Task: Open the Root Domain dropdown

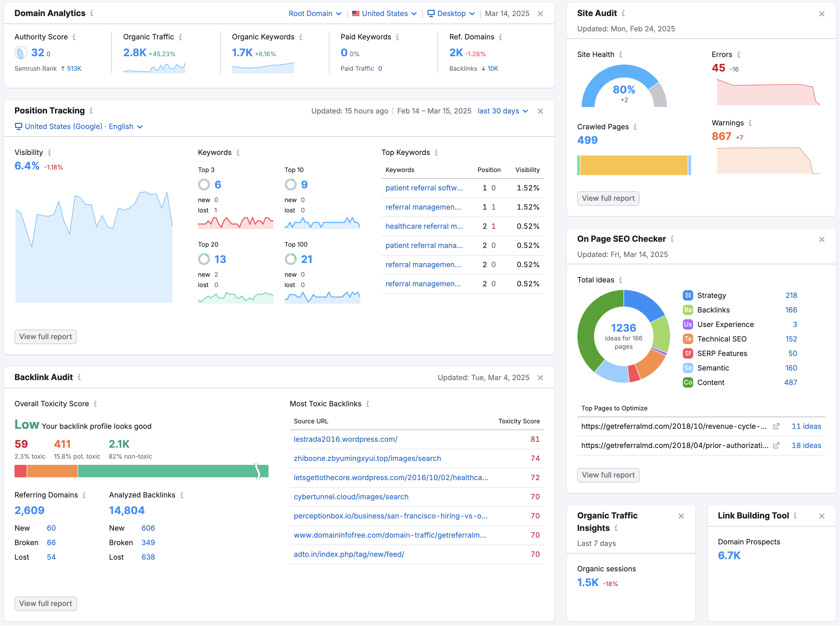Action: (315, 14)
